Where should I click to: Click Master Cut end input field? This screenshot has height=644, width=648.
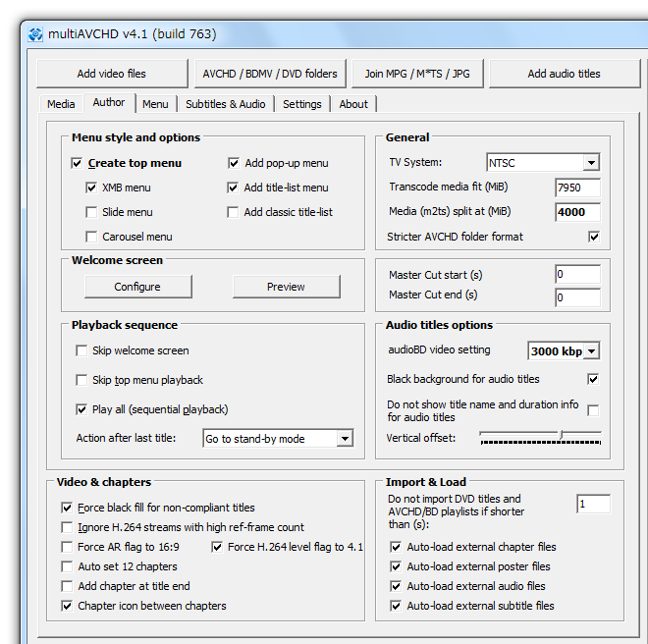[577, 297]
